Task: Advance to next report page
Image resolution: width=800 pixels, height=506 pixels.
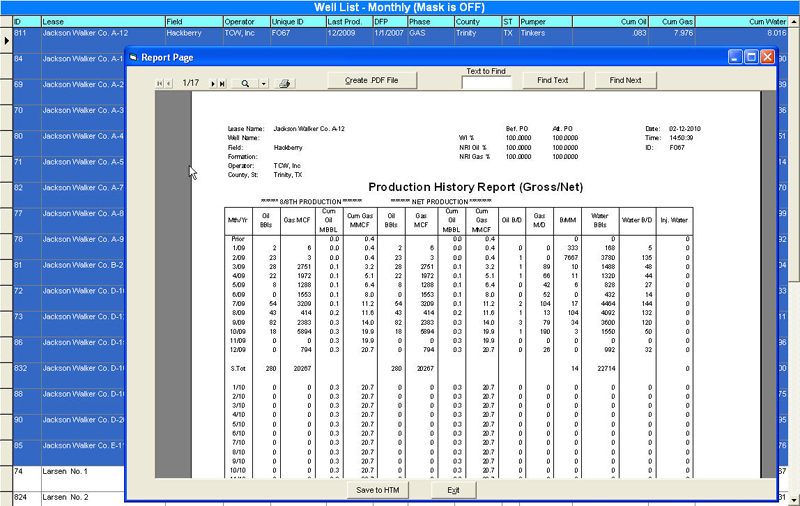Action: click(213, 83)
